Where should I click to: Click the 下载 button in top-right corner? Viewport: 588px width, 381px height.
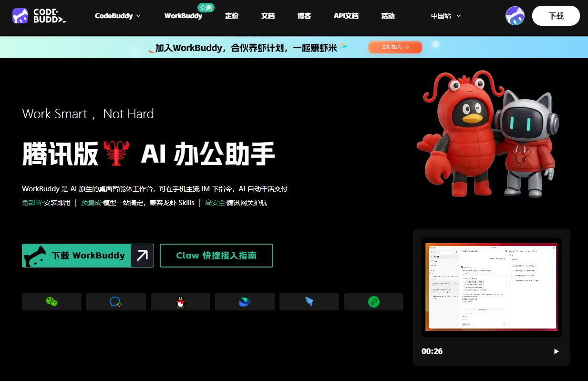point(556,16)
